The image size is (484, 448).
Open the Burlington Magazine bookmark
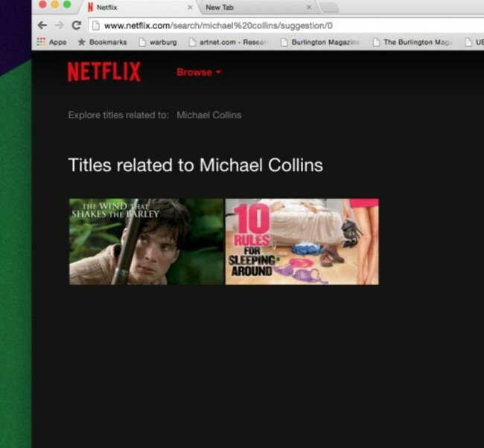coord(320,42)
